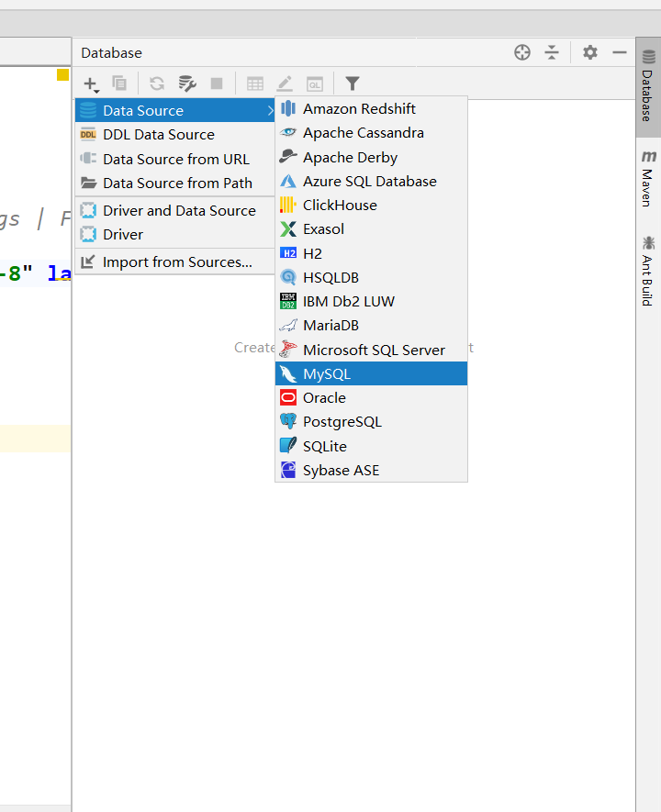Choose Data Source from URL
Screen dimensions: 661x812
click(175, 159)
